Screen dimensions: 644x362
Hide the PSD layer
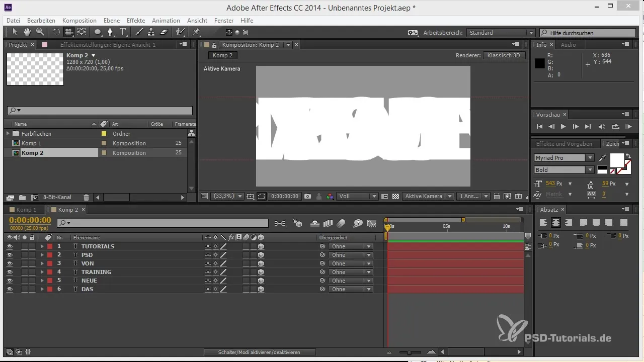pos(10,255)
